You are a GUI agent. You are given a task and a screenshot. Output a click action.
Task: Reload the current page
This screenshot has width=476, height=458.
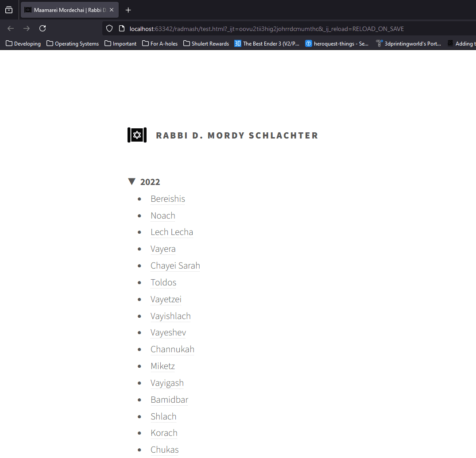(x=43, y=28)
